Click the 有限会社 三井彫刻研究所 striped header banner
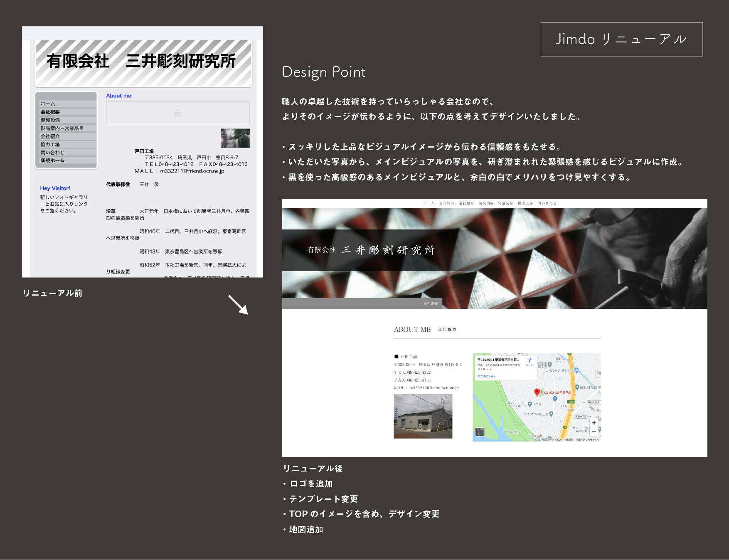 pos(143,63)
